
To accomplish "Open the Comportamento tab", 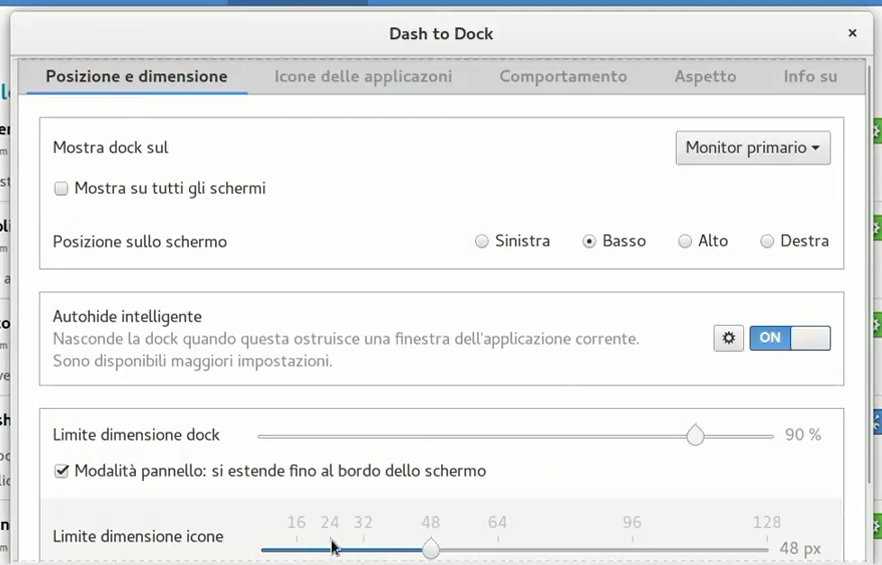I will 563,76.
